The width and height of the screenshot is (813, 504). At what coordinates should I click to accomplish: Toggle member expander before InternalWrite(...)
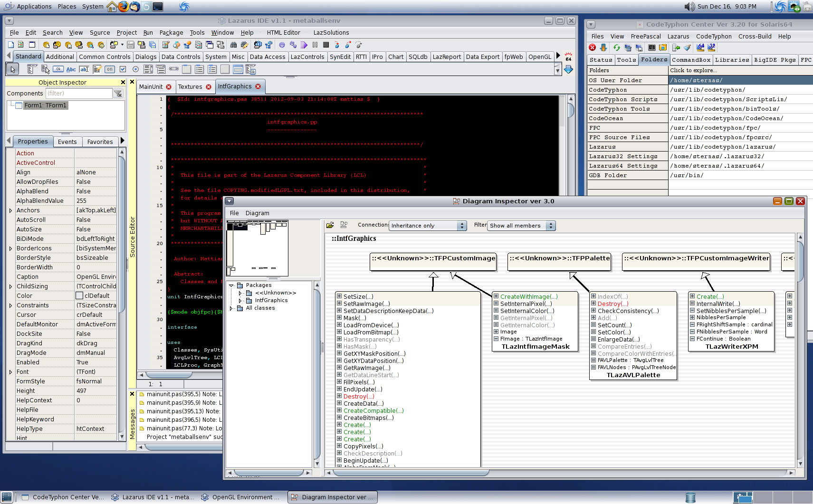pyautogui.click(x=692, y=303)
